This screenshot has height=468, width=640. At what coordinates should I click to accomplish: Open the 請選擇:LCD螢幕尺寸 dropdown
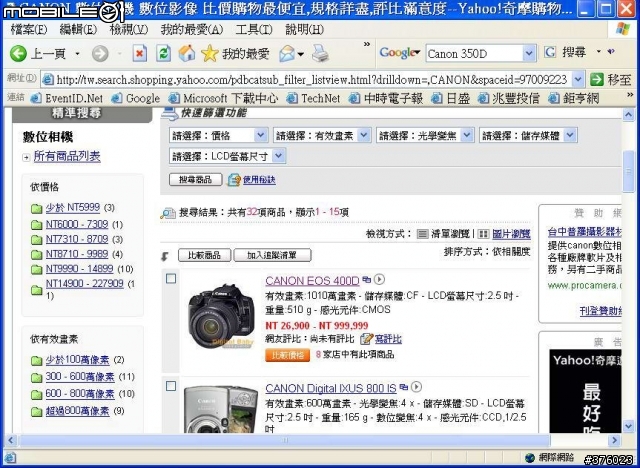click(227, 156)
